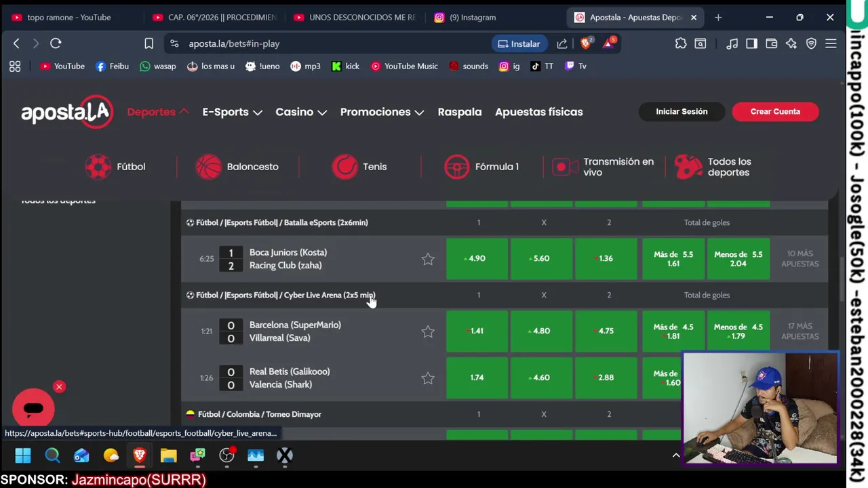Expand the Promociones menu

[x=382, y=112]
